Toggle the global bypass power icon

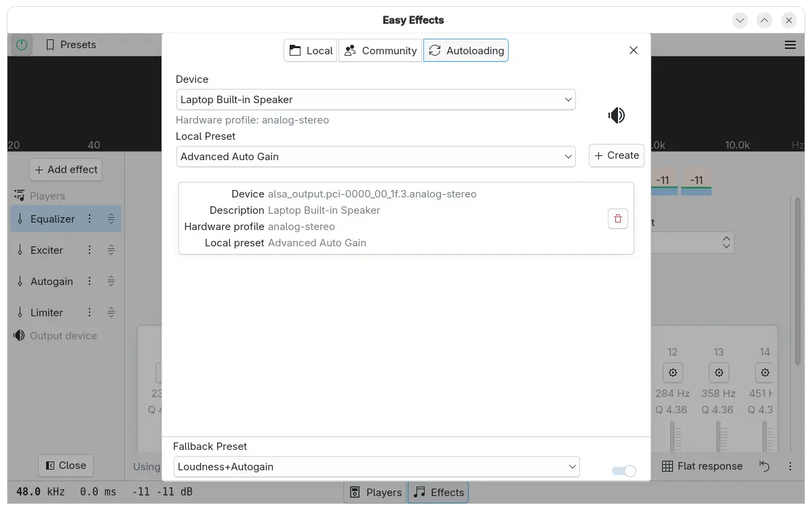click(22, 45)
